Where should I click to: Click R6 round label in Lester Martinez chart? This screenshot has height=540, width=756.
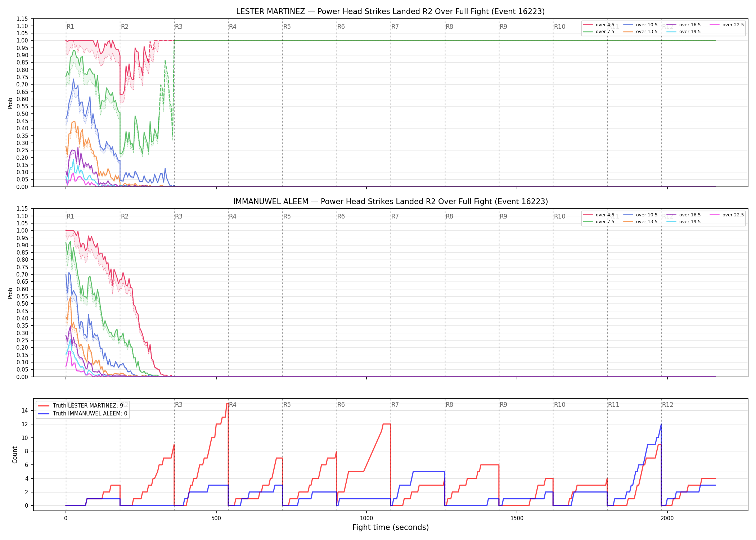pyautogui.click(x=341, y=27)
